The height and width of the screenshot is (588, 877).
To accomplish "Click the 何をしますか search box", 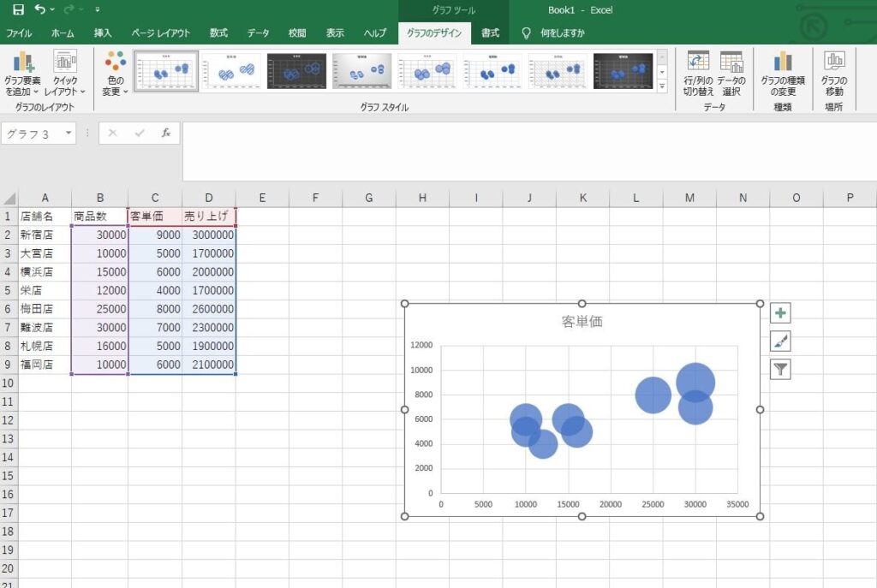I will tap(562, 33).
